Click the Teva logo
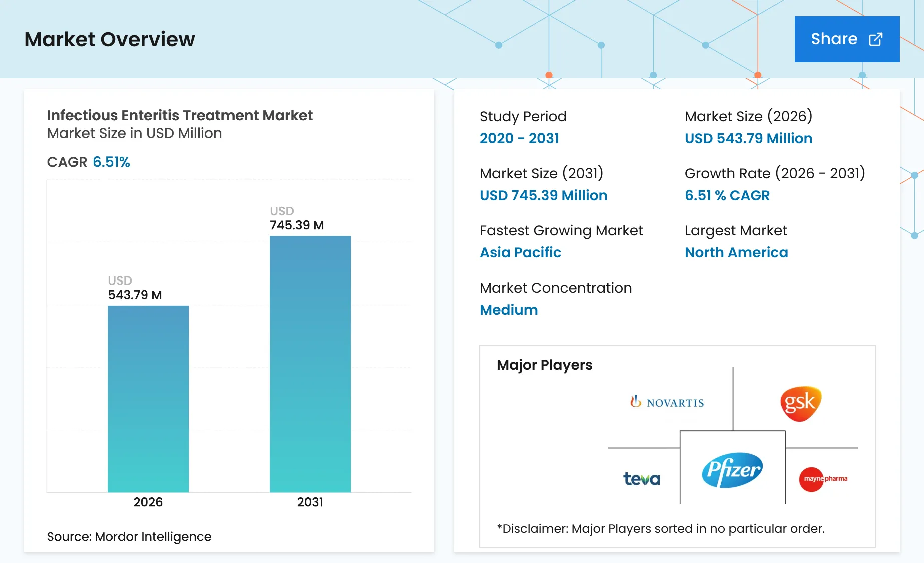 (x=642, y=479)
